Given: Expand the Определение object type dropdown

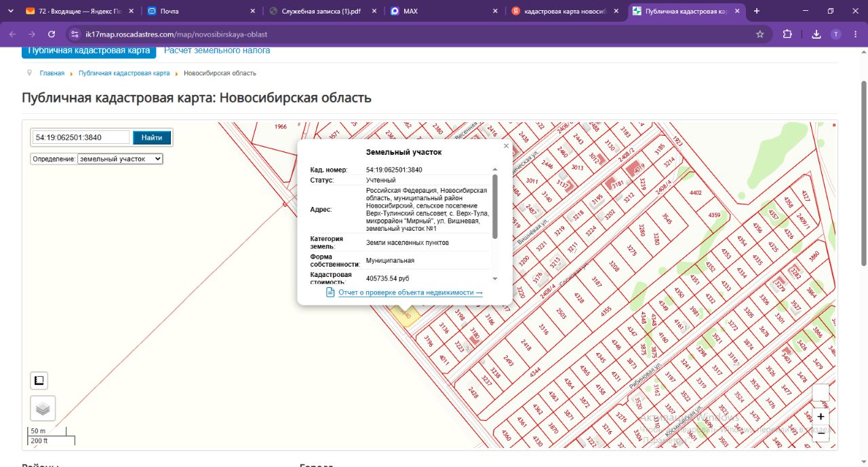Looking at the screenshot, I should [x=120, y=158].
